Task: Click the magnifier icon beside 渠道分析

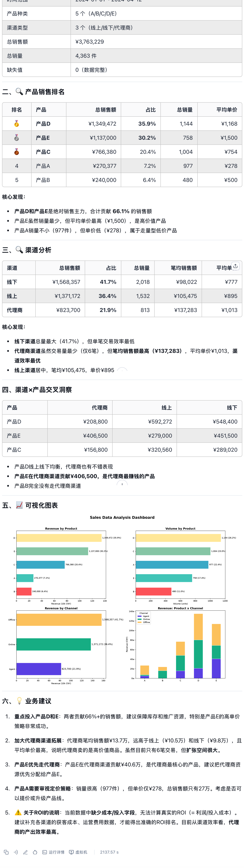Action: click(20, 250)
